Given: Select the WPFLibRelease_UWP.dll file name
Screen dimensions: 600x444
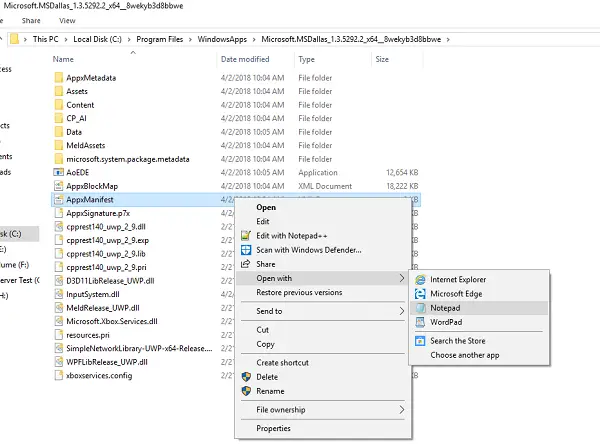Looking at the screenshot, I should pyautogui.click(x=107, y=362).
